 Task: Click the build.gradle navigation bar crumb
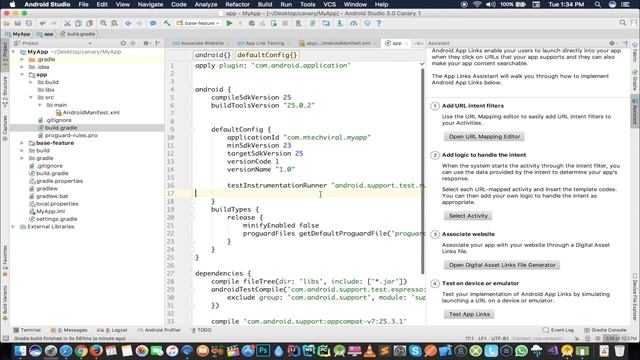click(x=78, y=34)
